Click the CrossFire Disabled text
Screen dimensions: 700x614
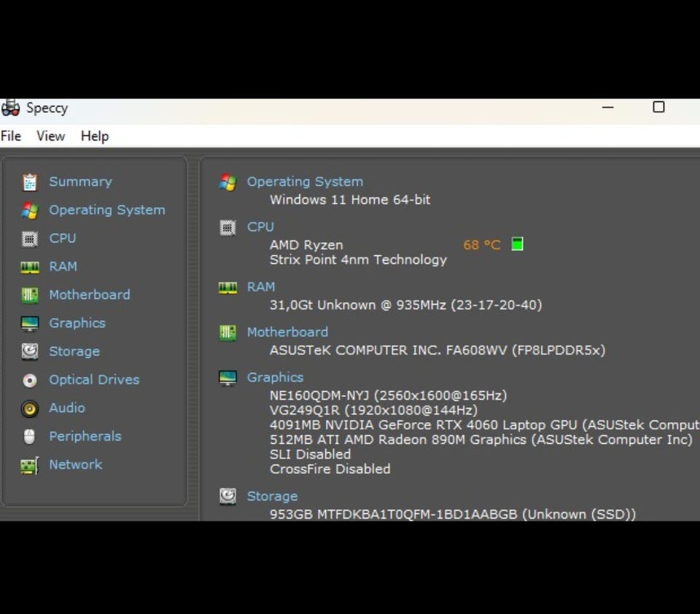330,469
